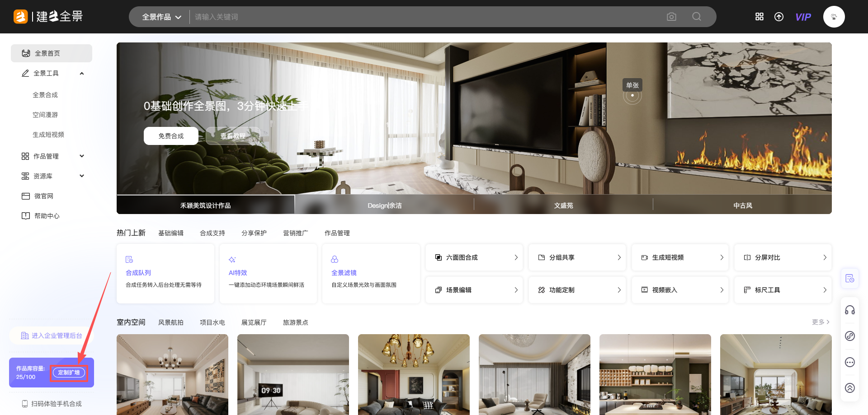Click the 请输入关键词 search field

coord(425,17)
